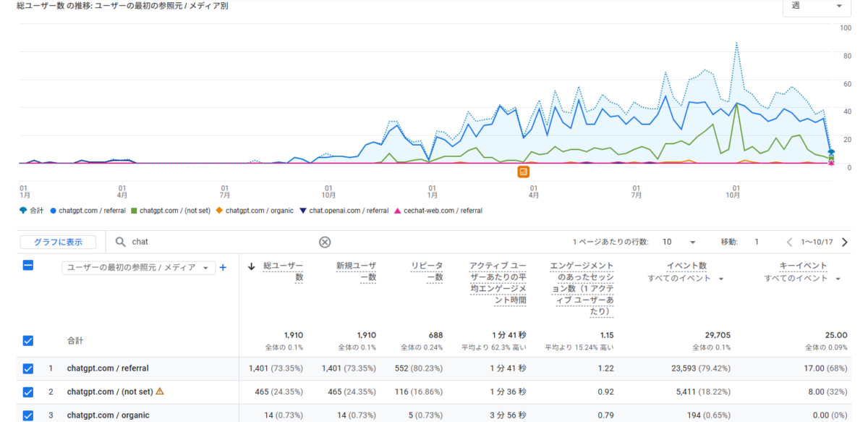Uncheck the chatgpt.com / referral row checkbox
This screenshot has height=422, width=868.
coord(28,368)
